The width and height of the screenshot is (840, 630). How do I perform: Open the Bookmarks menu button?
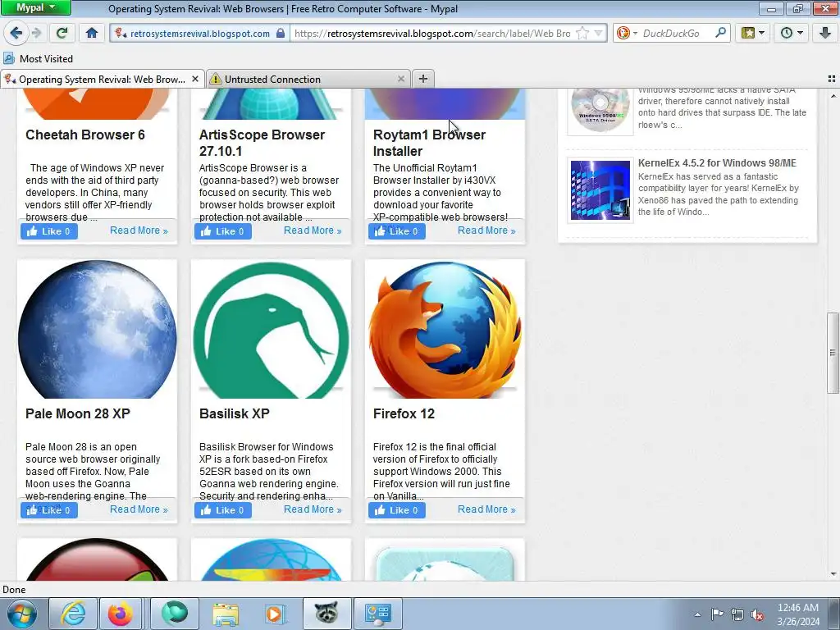753,33
